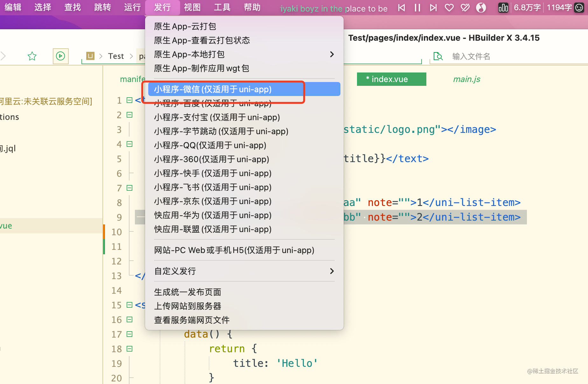The width and height of the screenshot is (588, 384).
Task: Like the current song with heart icon
Action: [449, 8]
